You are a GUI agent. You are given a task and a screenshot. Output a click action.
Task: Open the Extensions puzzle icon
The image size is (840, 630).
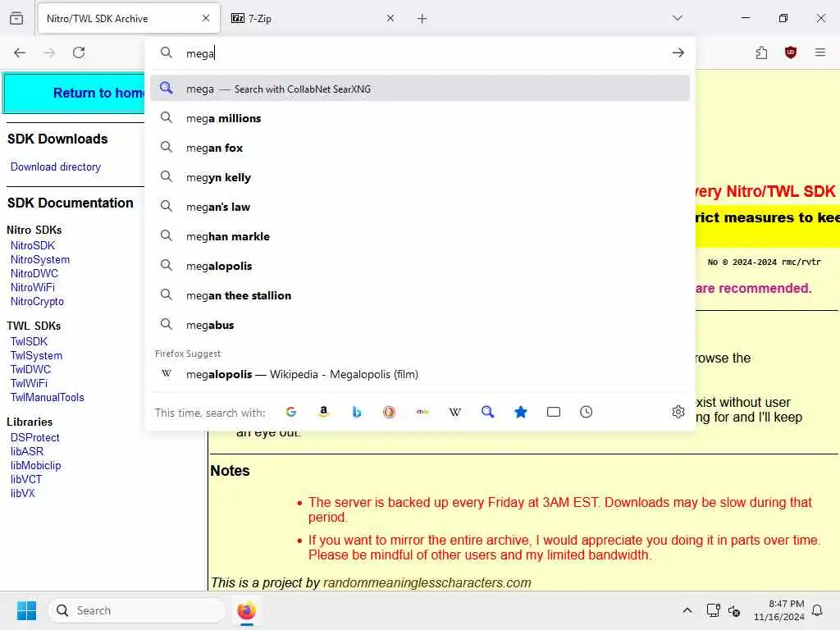tap(761, 52)
